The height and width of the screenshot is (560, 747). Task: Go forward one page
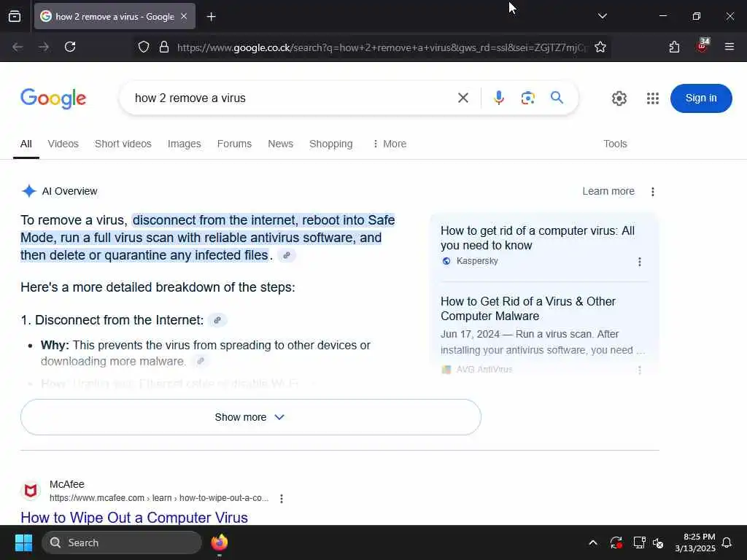click(x=44, y=47)
